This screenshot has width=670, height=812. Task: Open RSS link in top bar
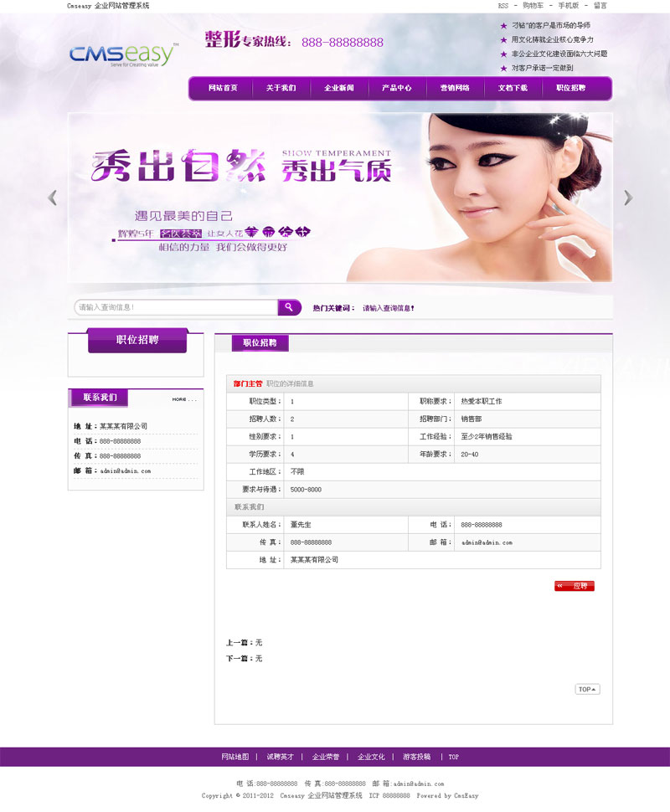click(503, 6)
